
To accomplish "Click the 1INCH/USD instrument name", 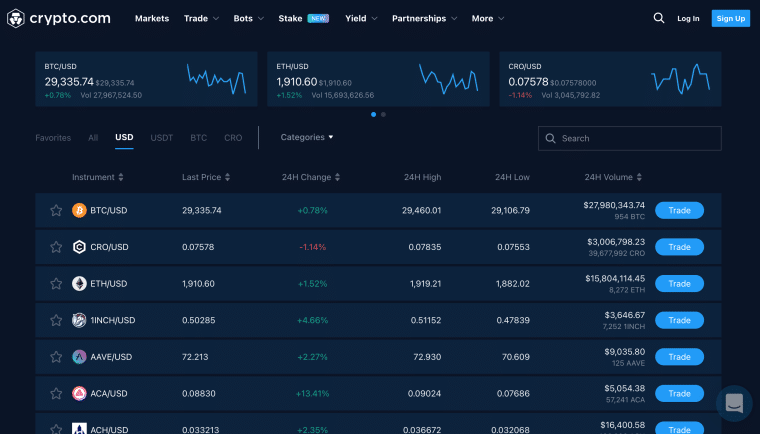I will click(112, 320).
